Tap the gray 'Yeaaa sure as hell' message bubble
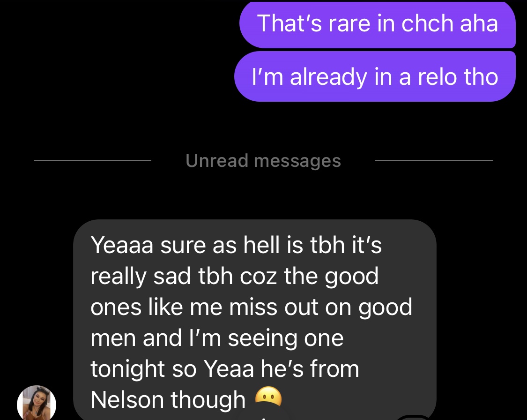The width and height of the screenshot is (527, 420). click(254, 320)
